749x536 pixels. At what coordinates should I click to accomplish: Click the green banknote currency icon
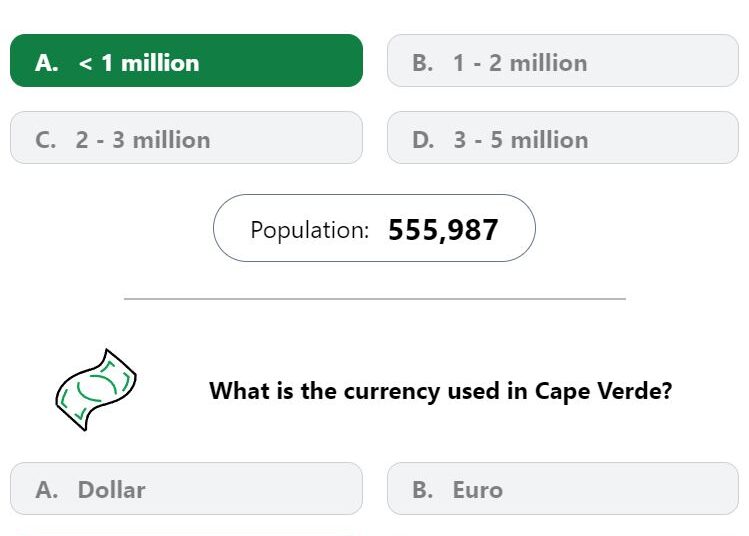tap(95, 390)
